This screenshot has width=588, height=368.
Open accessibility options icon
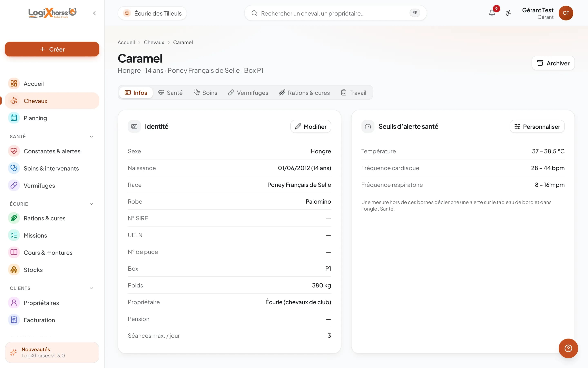coord(508,13)
